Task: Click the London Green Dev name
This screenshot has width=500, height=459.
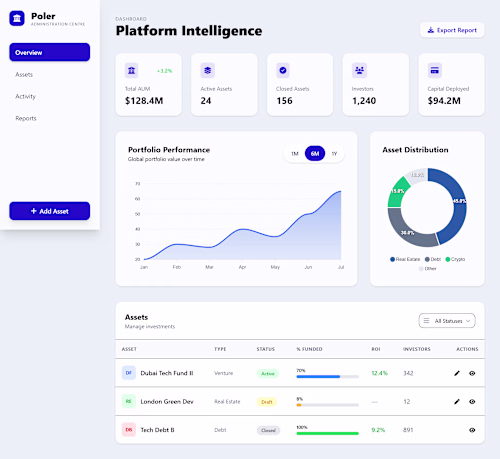Action: pos(167,401)
